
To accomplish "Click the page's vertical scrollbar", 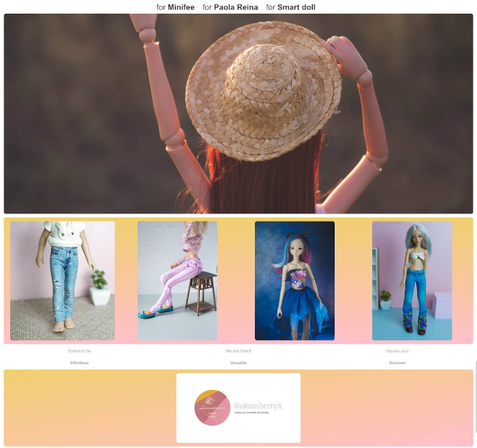I will click(476, 397).
